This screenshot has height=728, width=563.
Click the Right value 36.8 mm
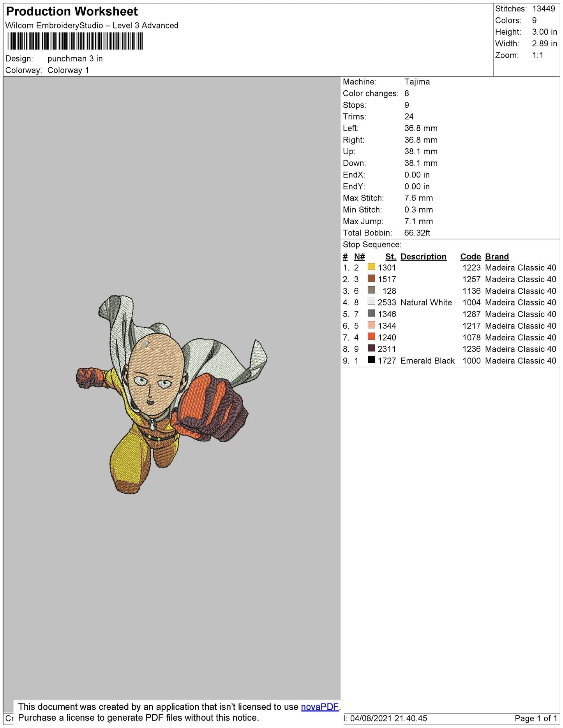[x=421, y=140]
